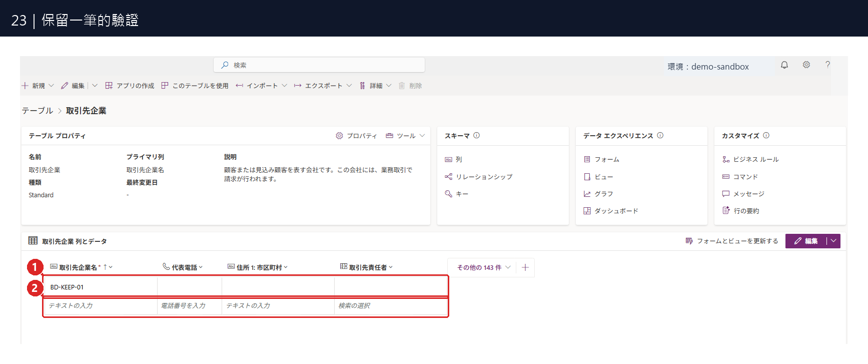This screenshot has width=868, height=364.
Task: Click the help question mark icon
Action: click(828, 65)
